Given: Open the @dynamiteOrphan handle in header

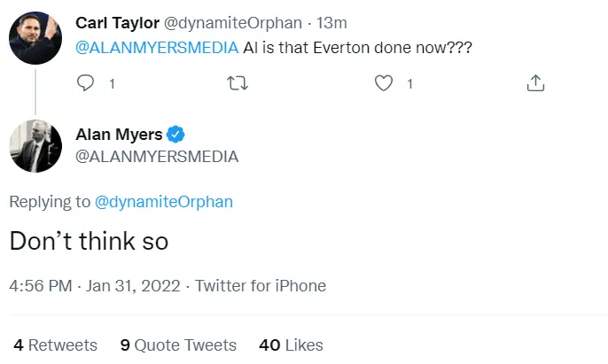Looking at the screenshot, I should (225, 21).
